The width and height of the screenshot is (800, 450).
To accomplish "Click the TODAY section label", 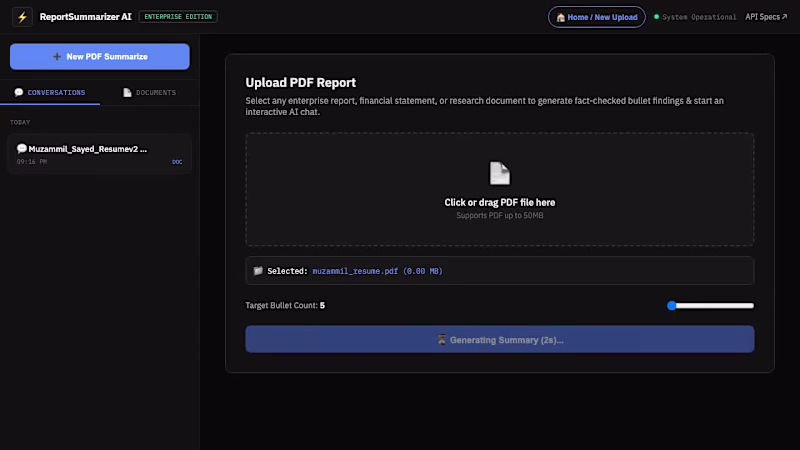I will click(x=20, y=122).
